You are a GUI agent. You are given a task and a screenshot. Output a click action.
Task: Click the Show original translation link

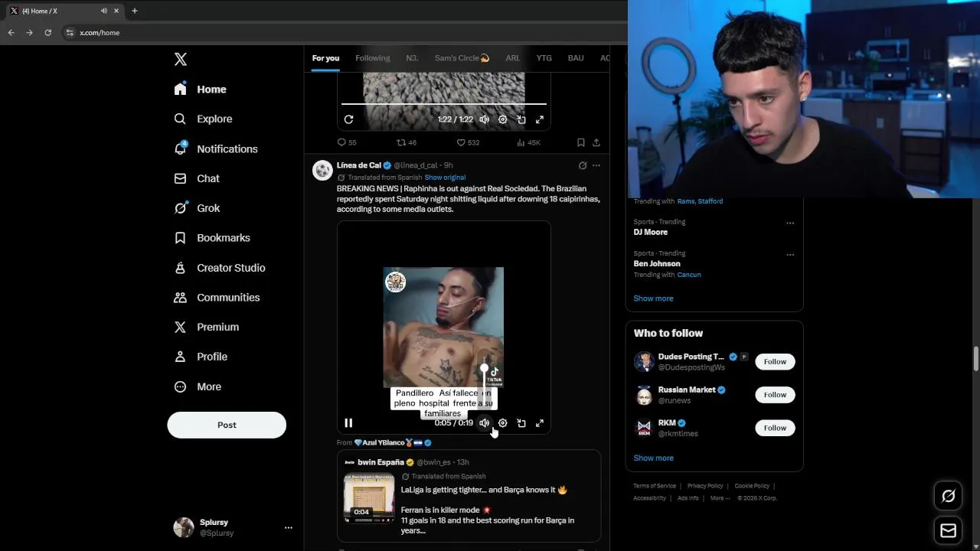pos(445,178)
